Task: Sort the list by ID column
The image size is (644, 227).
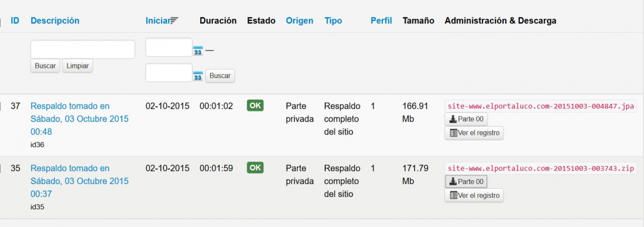Action: coord(15,21)
